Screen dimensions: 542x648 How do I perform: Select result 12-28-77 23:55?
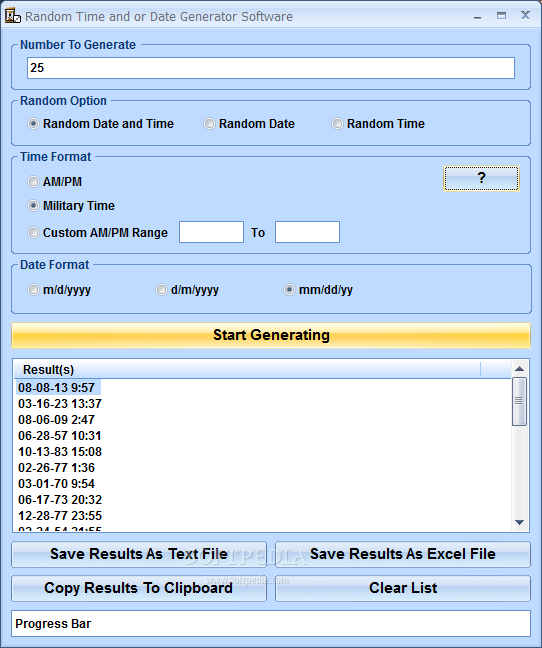pos(60,516)
